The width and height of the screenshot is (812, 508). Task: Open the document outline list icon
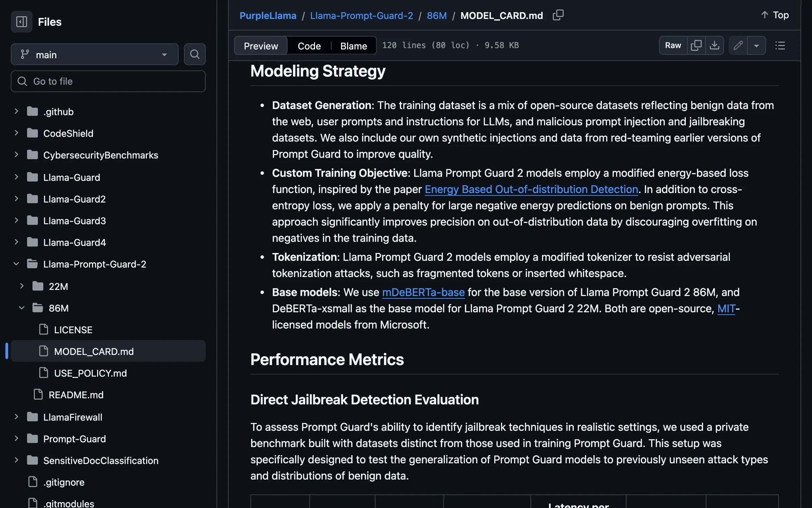coord(780,45)
